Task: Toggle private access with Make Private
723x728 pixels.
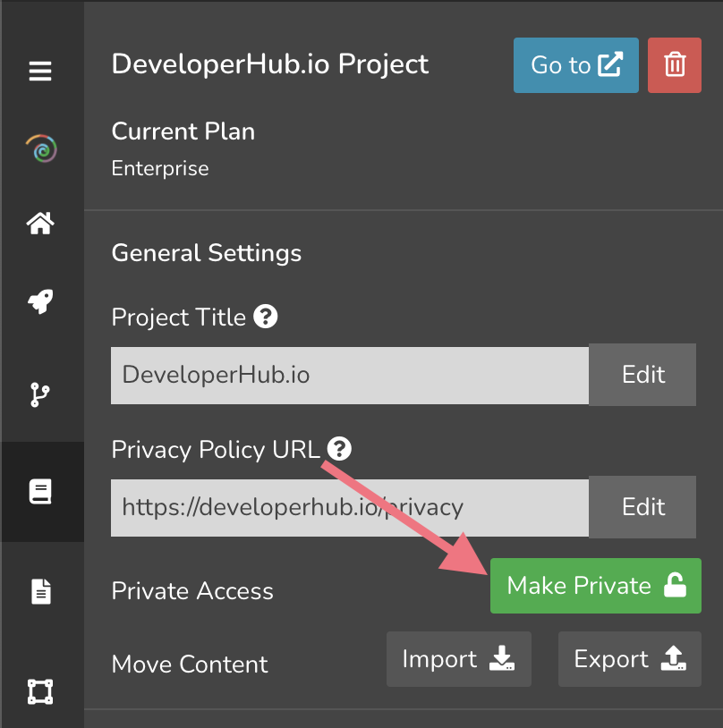Action: pos(595,586)
